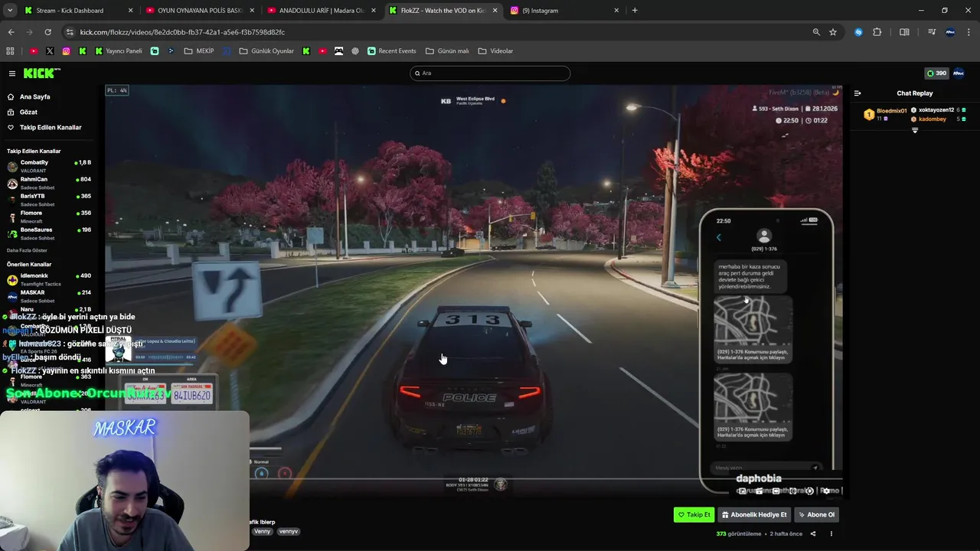Open YouTube bookmark icon
The height and width of the screenshot is (551, 980).
34,51
